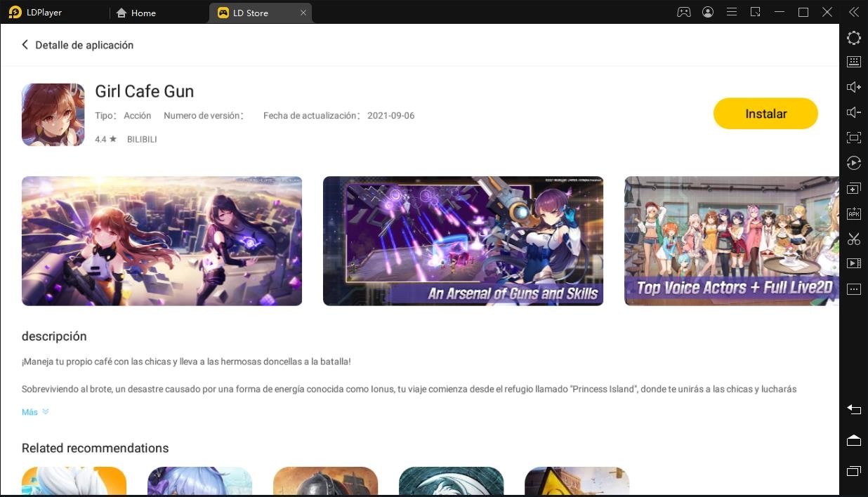868x497 pixels.
Task: Click the Girl Cafe Gun title text
Action: (145, 91)
